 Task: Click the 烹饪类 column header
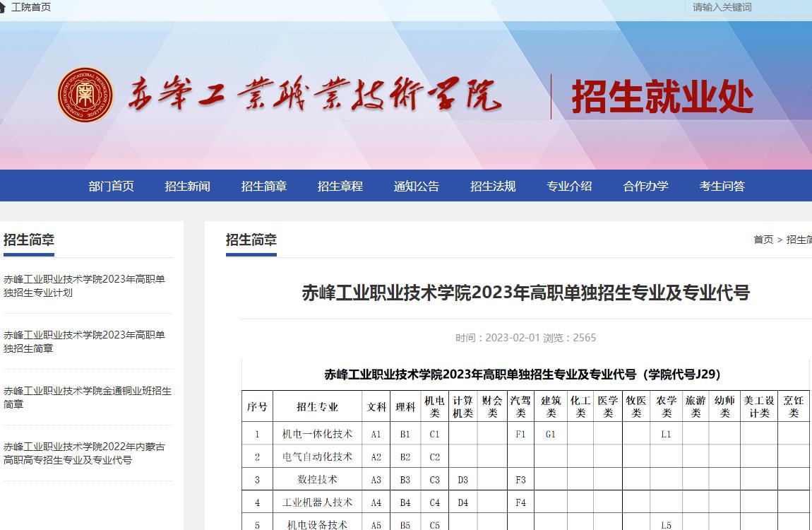pyautogui.click(x=794, y=407)
